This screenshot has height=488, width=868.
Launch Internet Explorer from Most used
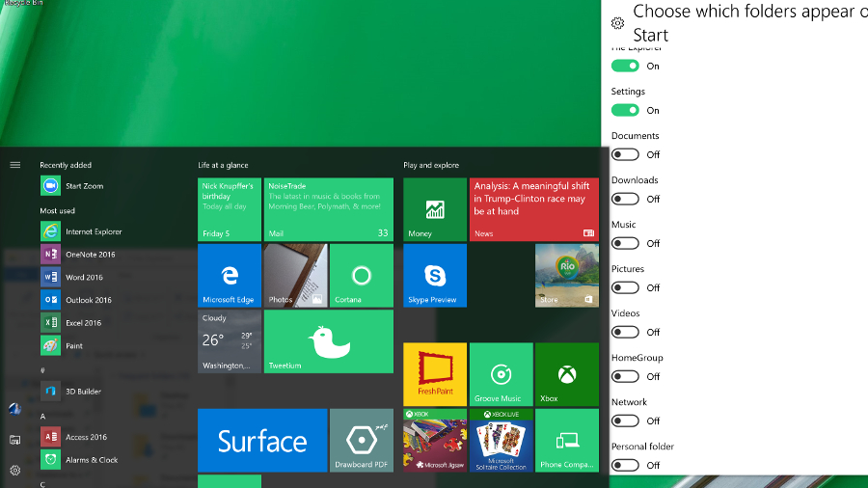tap(50, 231)
